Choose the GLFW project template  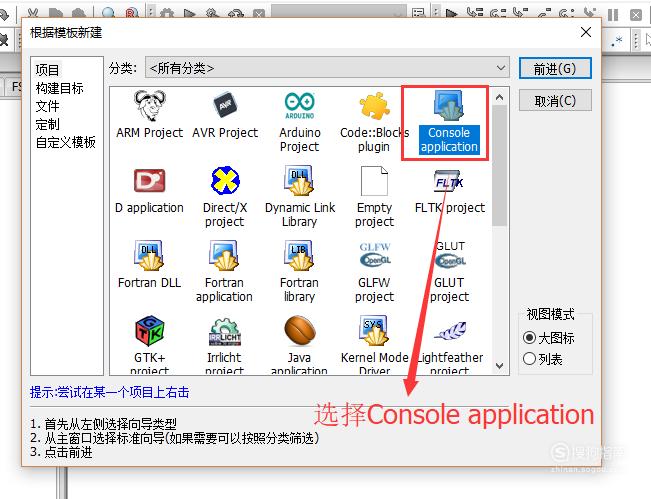click(x=374, y=272)
